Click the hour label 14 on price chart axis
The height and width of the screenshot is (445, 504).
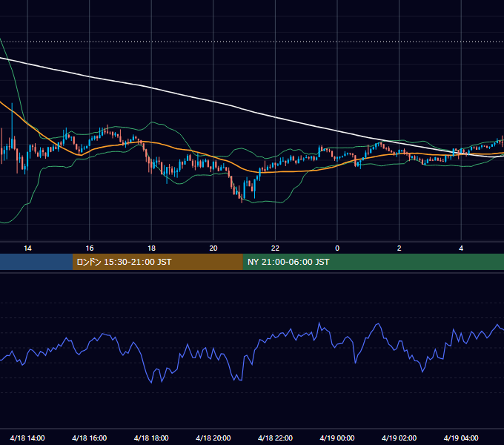(x=27, y=248)
